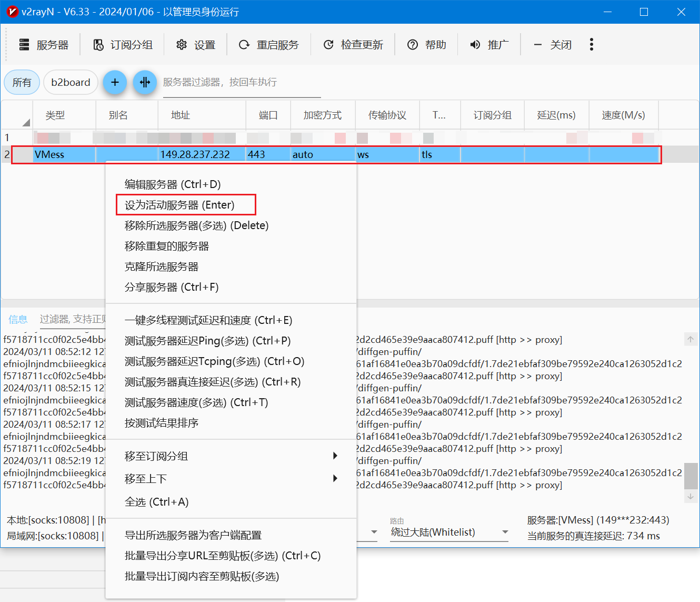Open the dropdown arrow left of 路由
The image size is (700, 602).
374,532
